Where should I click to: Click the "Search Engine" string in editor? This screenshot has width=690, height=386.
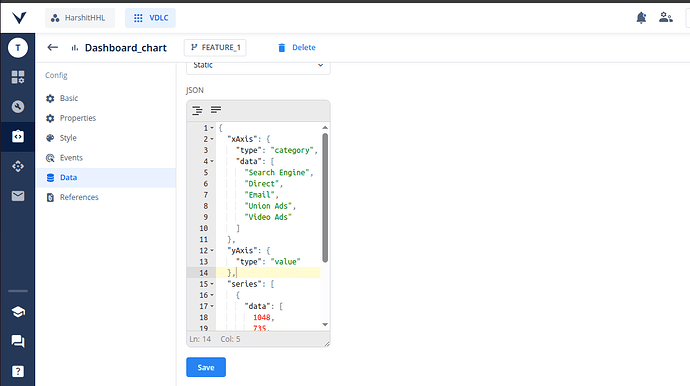pyautogui.click(x=277, y=173)
